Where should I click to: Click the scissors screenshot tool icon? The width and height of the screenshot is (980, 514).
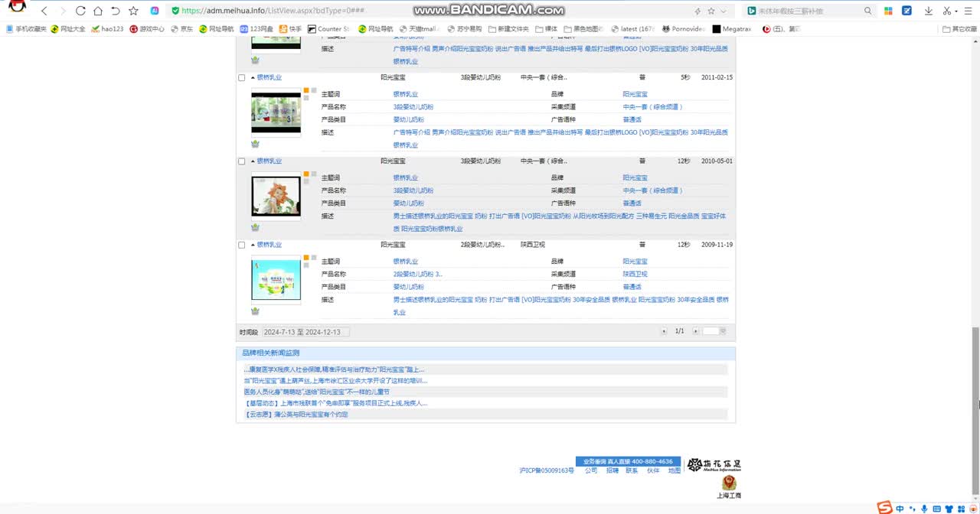947,11
